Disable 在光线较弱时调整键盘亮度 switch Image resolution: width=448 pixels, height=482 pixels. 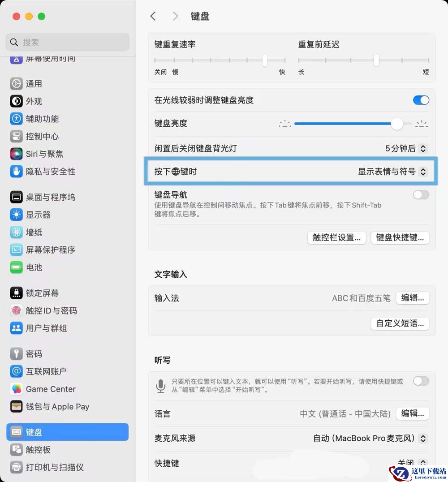421,100
